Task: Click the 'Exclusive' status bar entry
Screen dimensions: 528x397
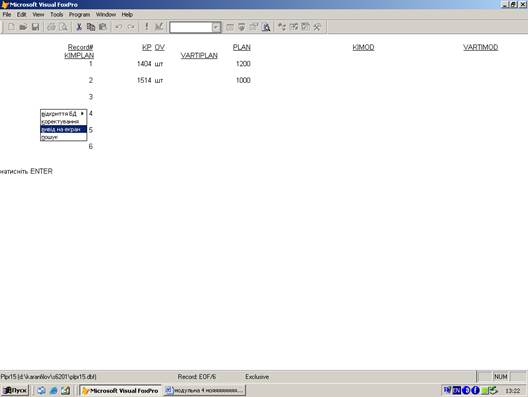Action: 257,377
